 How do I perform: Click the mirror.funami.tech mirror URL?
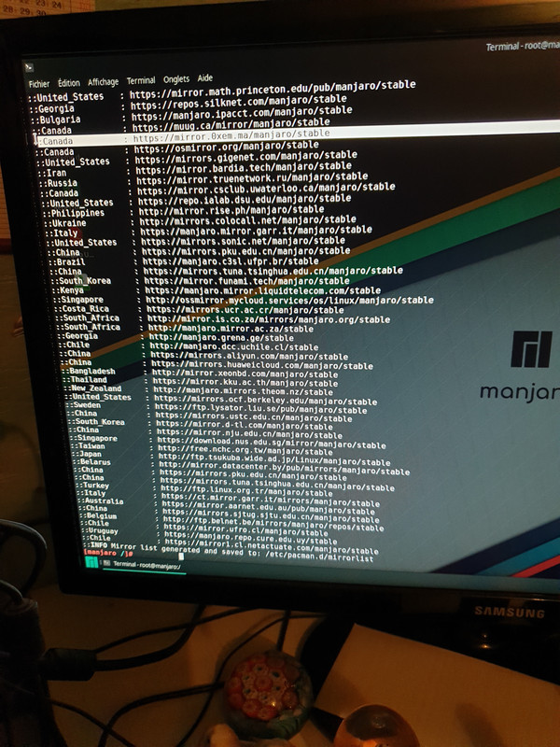click(x=246, y=281)
